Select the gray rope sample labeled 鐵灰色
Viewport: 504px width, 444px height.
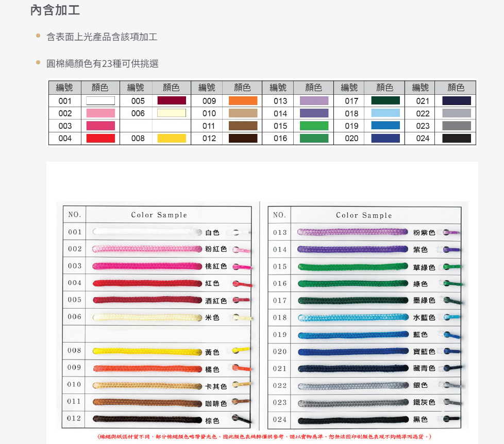coord(353,403)
